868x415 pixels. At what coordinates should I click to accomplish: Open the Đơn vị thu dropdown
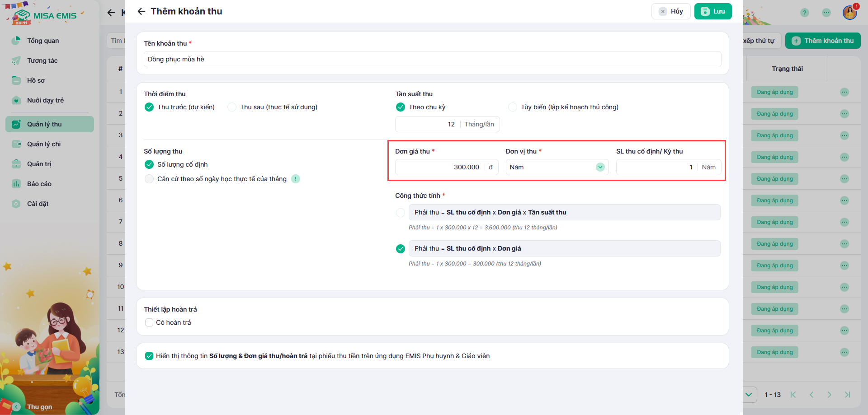tap(557, 167)
